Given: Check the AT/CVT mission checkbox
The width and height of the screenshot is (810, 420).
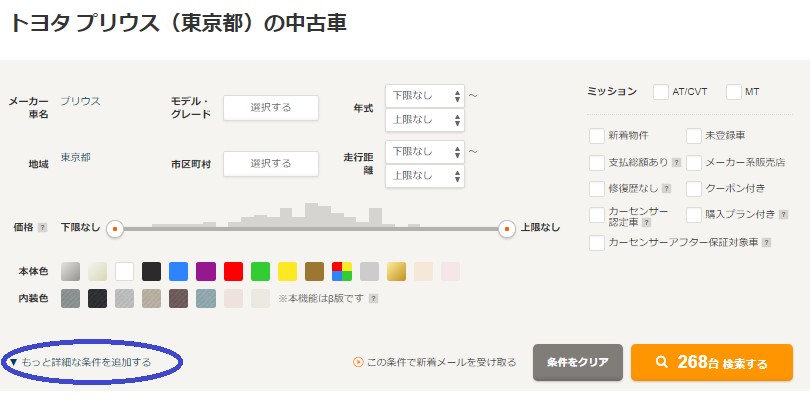Looking at the screenshot, I should 661,92.
